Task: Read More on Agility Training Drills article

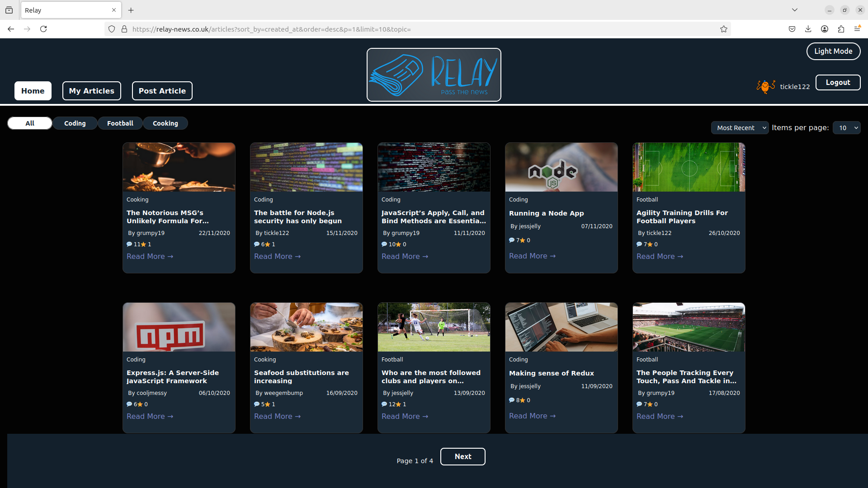Action: point(660,256)
